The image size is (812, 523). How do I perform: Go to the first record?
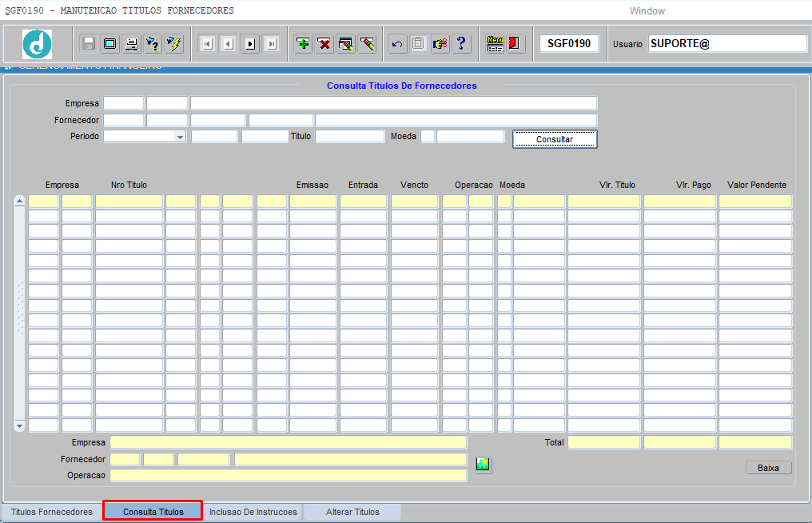pos(207,44)
